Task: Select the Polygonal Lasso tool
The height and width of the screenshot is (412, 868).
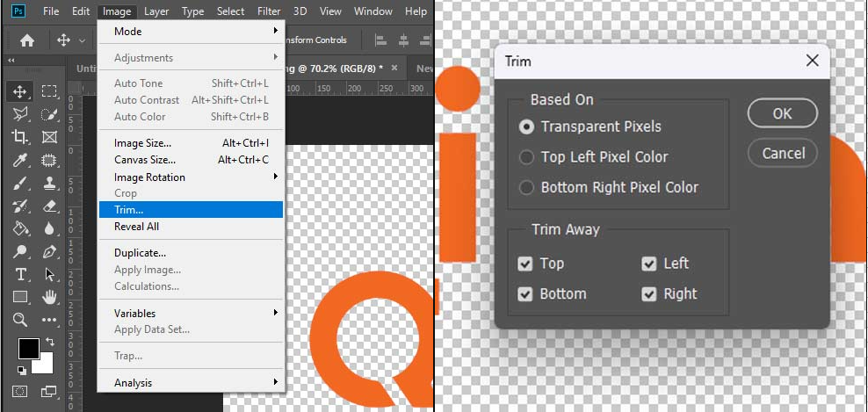Action: click(x=20, y=114)
